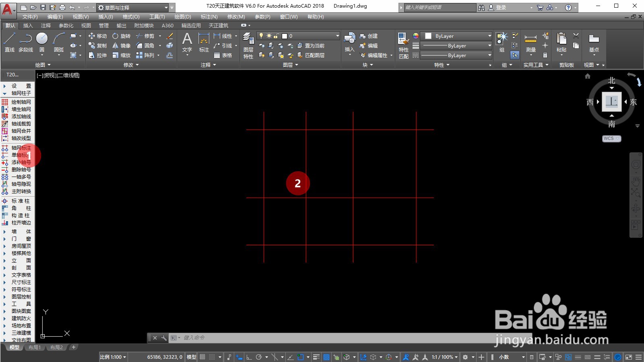Switch to the 布局1 layout tab
Viewport: 644px width, 362px height.
35,347
